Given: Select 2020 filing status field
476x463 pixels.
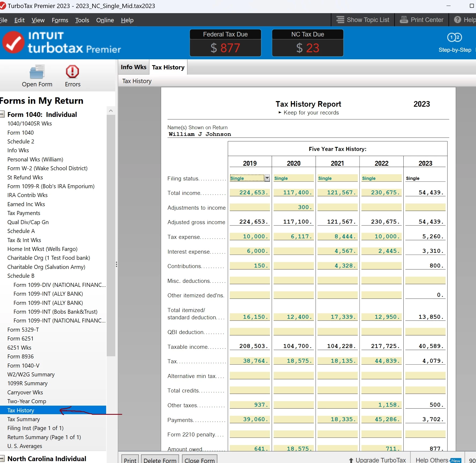Looking at the screenshot, I should pyautogui.click(x=293, y=178).
